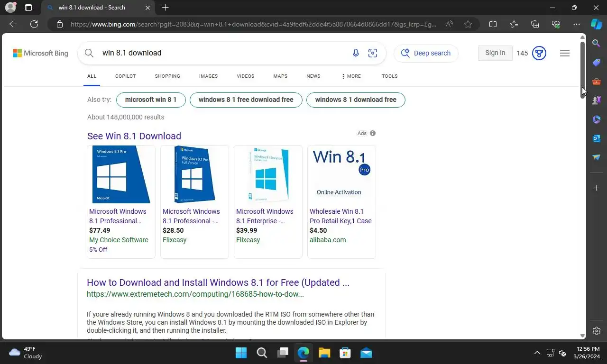Open Collections icon in toolbar
The image size is (607, 364).
[535, 24]
